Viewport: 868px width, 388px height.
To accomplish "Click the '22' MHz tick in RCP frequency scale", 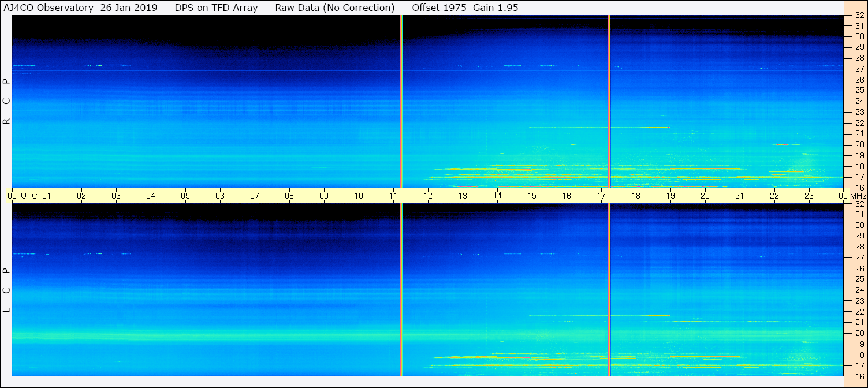I will [859, 123].
